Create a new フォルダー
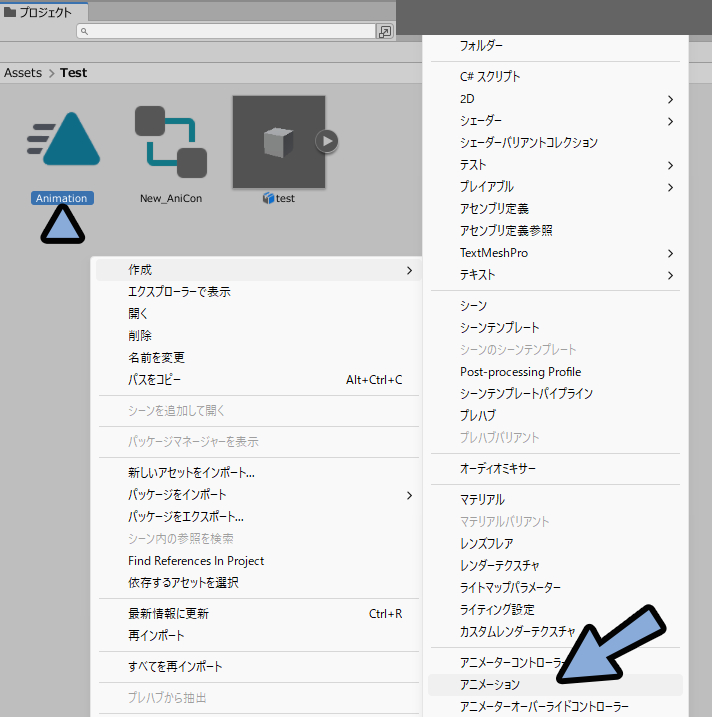Image resolution: width=712 pixels, height=717 pixels. point(555,46)
